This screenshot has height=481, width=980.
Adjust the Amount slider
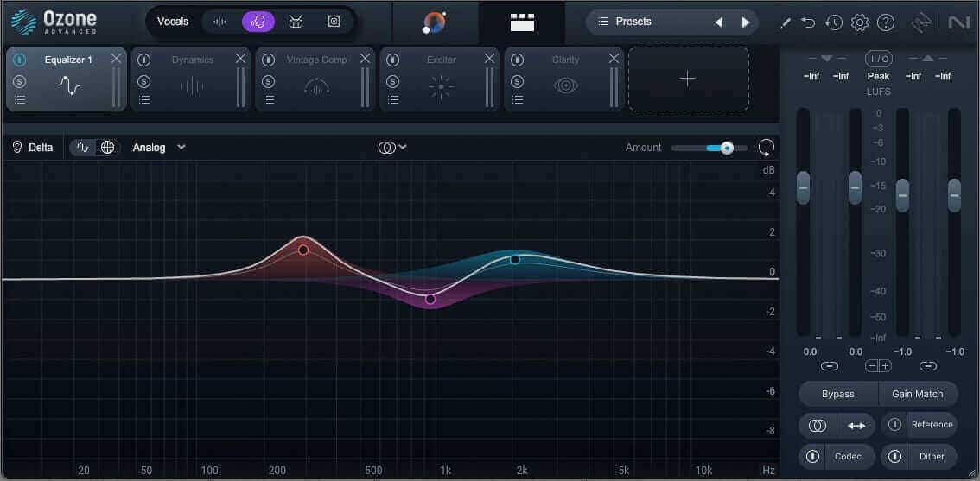point(710,148)
